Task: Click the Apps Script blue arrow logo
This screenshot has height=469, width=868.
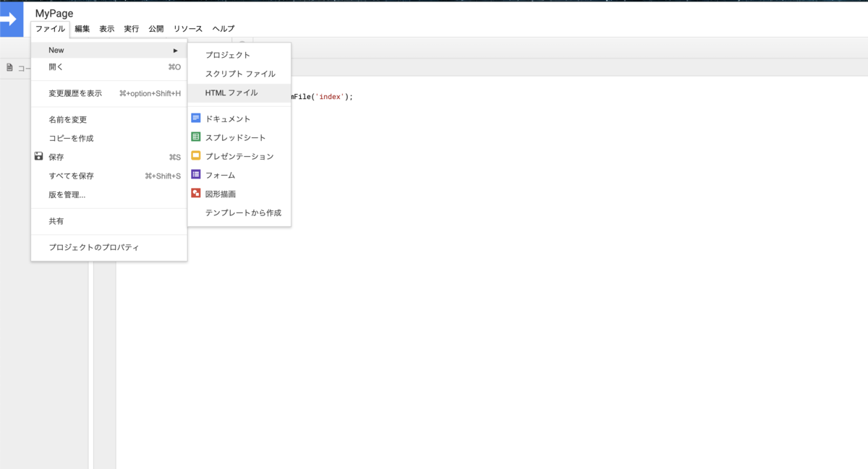Action: (x=11, y=20)
